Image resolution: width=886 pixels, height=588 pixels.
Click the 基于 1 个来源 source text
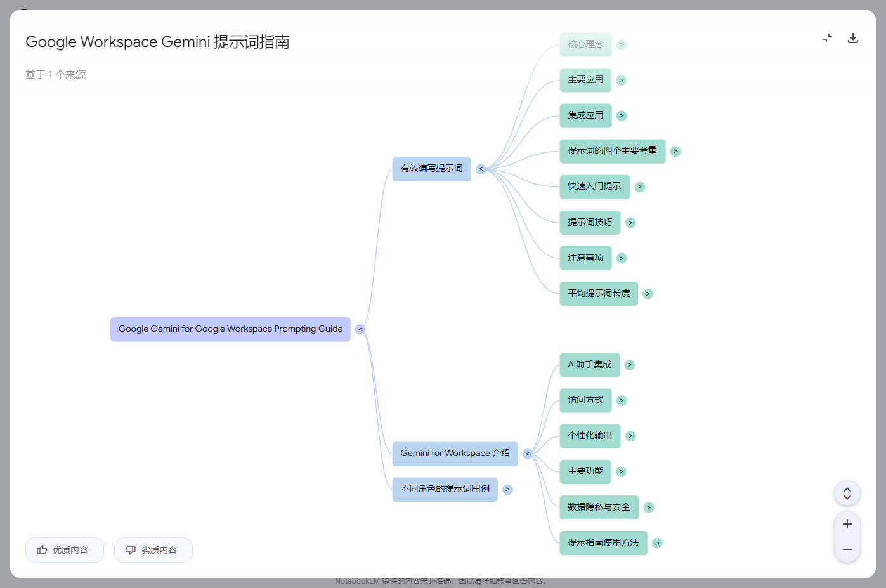pyautogui.click(x=55, y=75)
